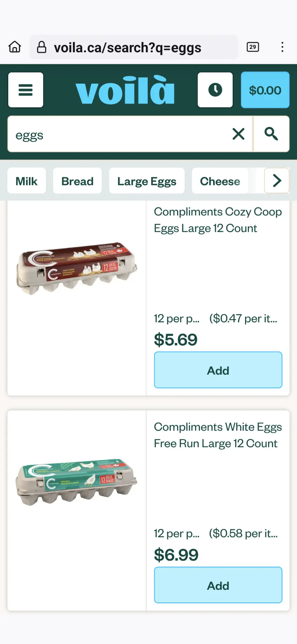Open delivery time slot clock icon
The image size is (297, 644).
tap(215, 90)
